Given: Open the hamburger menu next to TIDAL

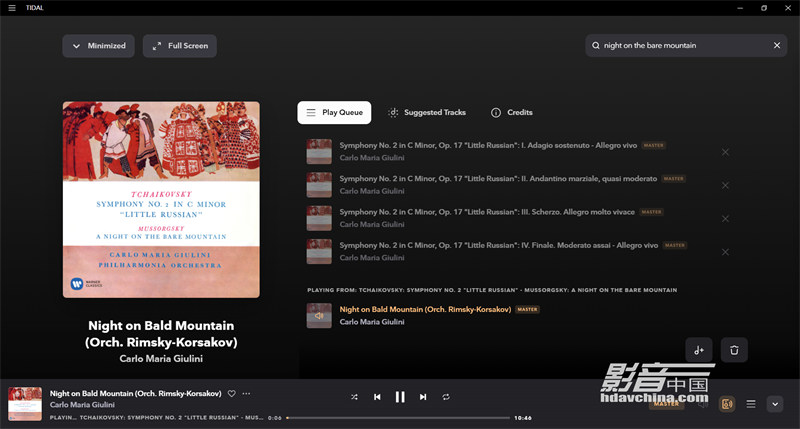Looking at the screenshot, I should click(x=12, y=8).
